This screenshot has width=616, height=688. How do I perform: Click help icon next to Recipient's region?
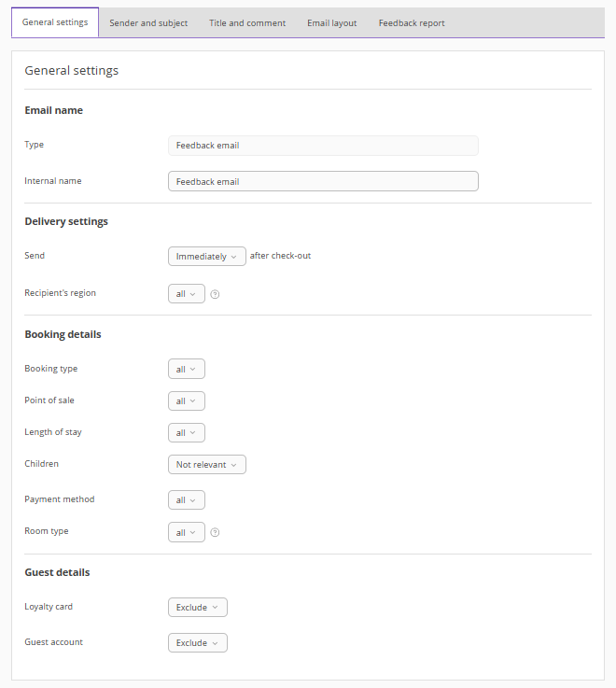click(215, 294)
